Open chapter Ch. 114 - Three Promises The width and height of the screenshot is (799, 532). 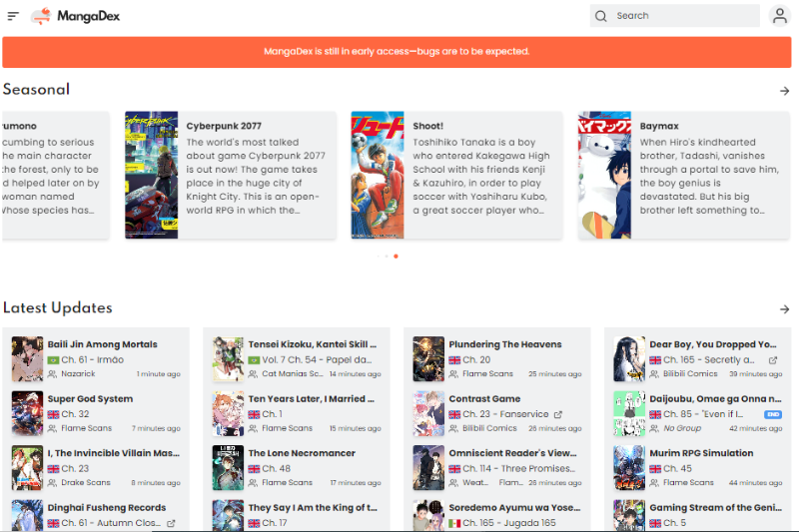tap(518, 469)
